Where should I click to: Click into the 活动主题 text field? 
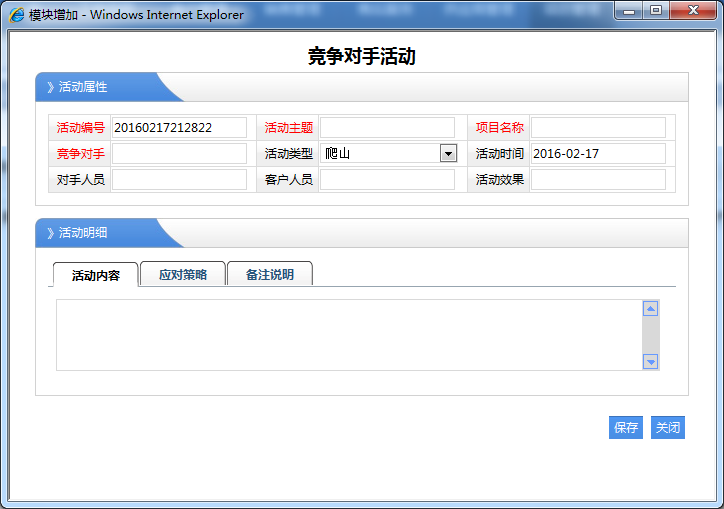(387, 127)
